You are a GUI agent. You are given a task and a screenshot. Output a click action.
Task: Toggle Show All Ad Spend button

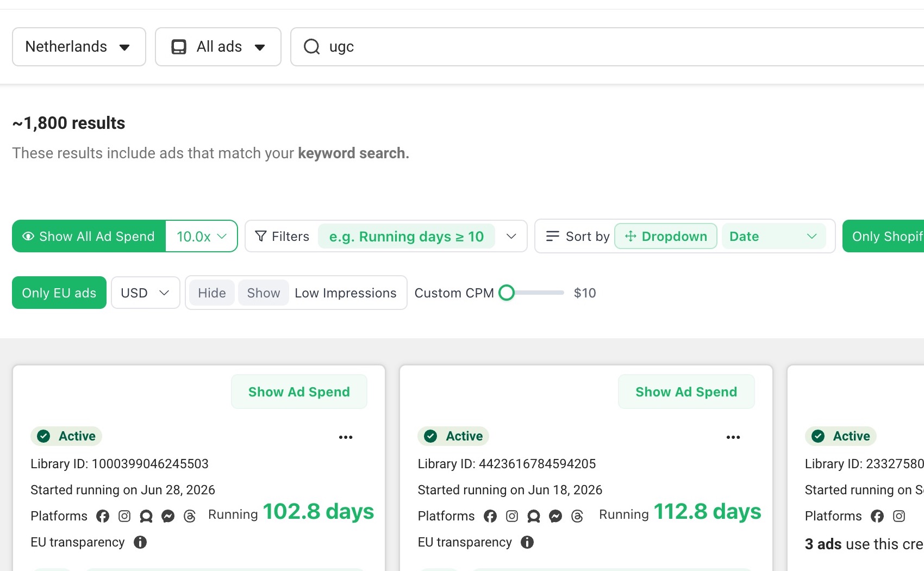point(89,236)
